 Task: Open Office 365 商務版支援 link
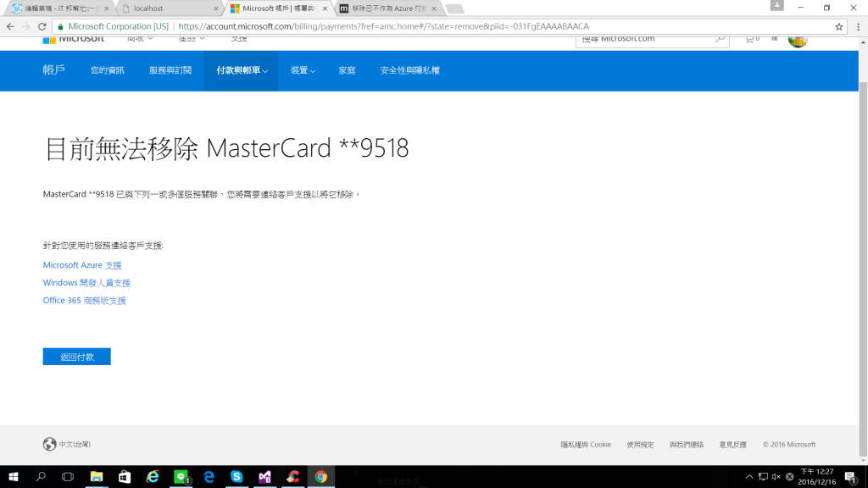[84, 301]
